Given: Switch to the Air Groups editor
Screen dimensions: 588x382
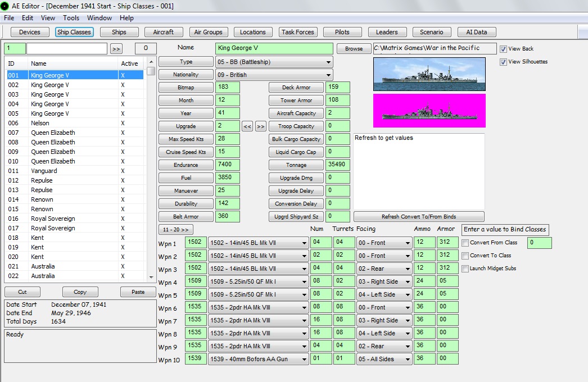Looking at the screenshot, I should pos(208,32).
